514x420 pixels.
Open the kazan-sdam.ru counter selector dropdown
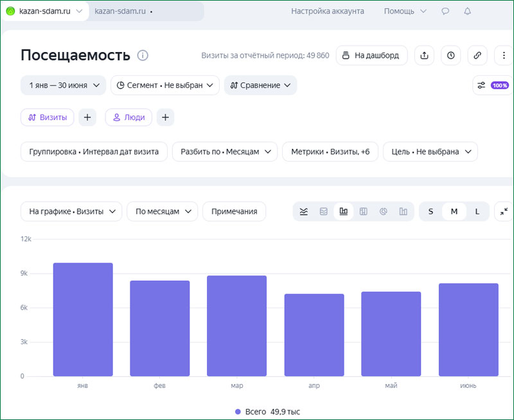pos(44,11)
